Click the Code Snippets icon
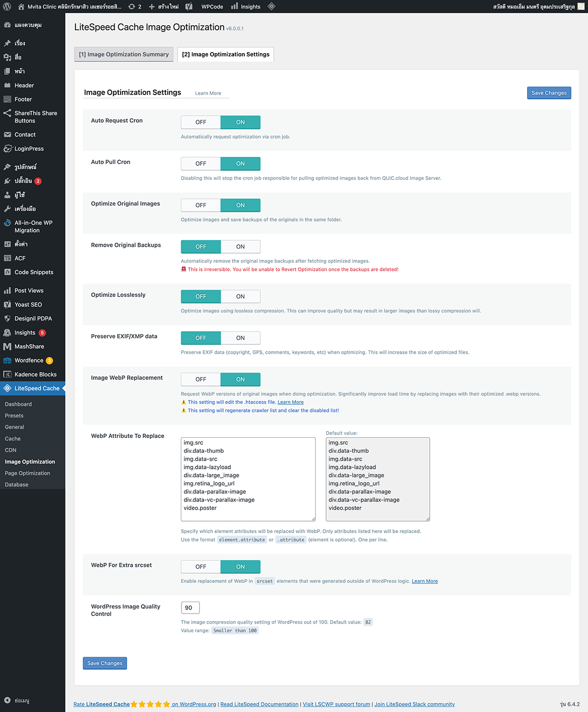588x712 pixels. [8, 272]
